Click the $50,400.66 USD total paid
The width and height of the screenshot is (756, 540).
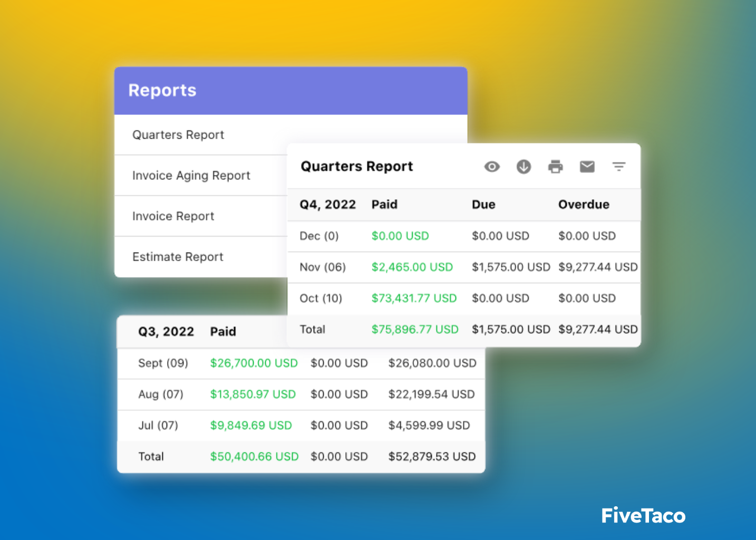click(x=254, y=457)
